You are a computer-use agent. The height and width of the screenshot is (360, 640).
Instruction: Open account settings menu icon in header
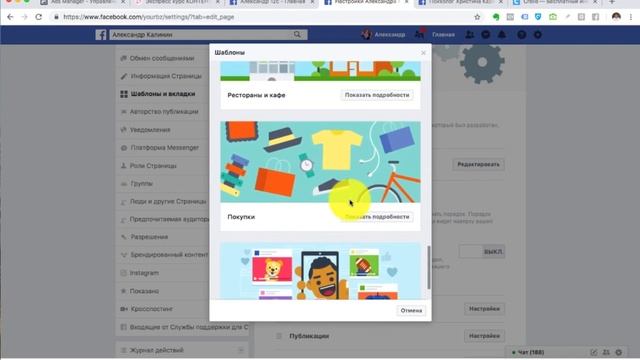pyautogui.click(x=538, y=35)
